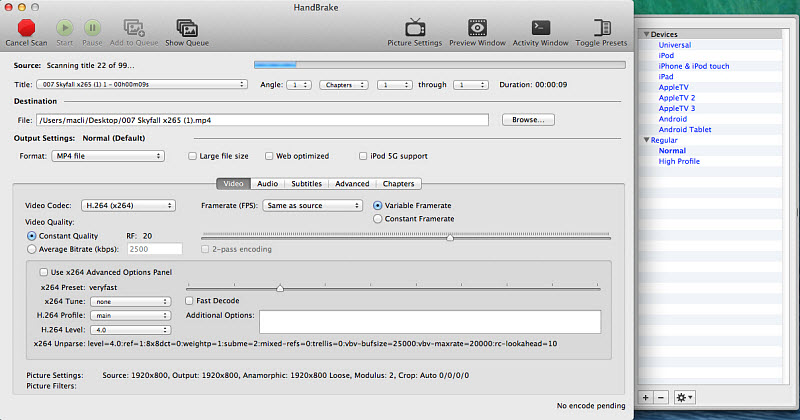Viewport: 800px width, 420px height.
Task: Select the AppleTV 2 preset
Action: (677, 98)
